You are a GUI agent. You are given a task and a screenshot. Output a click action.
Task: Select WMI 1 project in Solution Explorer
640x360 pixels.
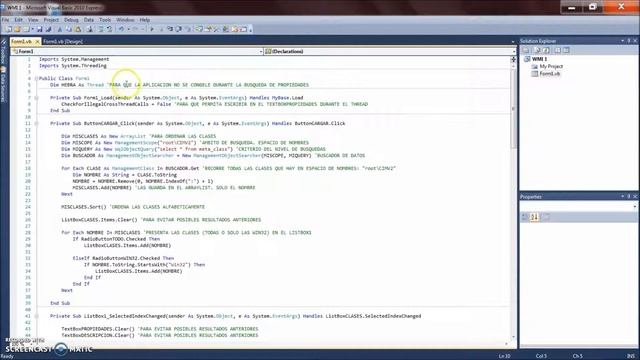pos(540,59)
